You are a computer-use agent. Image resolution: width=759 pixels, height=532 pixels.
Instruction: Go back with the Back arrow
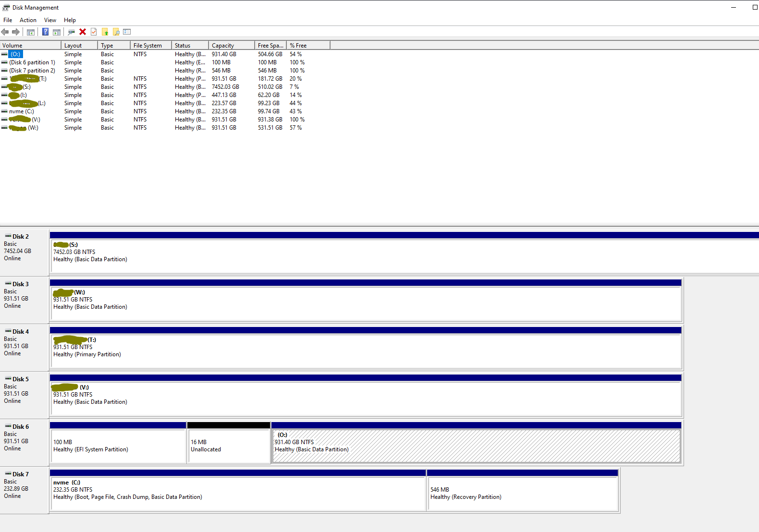[5, 32]
